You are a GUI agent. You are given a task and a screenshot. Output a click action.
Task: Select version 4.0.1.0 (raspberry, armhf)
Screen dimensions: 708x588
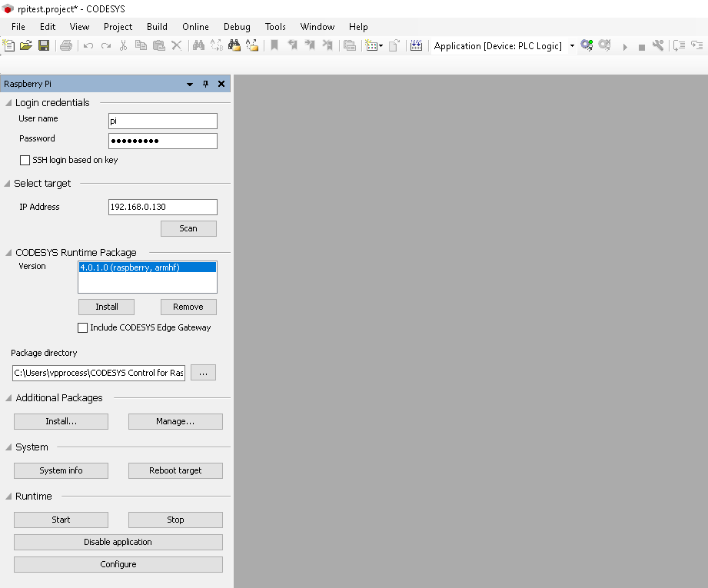click(147, 267)
